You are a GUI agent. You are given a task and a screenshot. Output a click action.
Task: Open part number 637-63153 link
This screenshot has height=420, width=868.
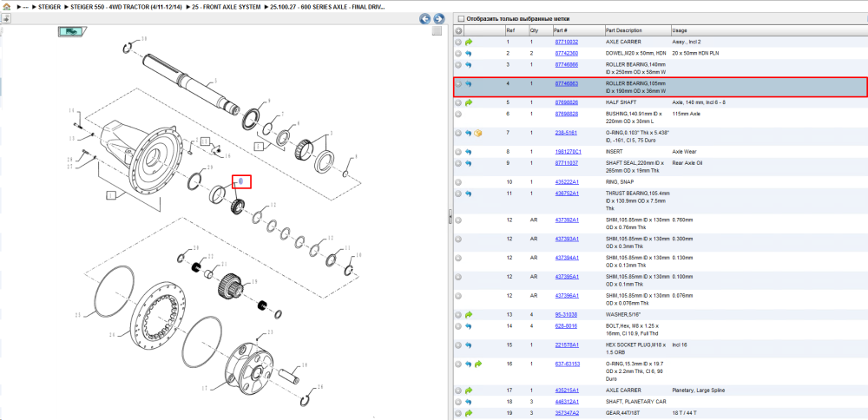tap(567, 364)
